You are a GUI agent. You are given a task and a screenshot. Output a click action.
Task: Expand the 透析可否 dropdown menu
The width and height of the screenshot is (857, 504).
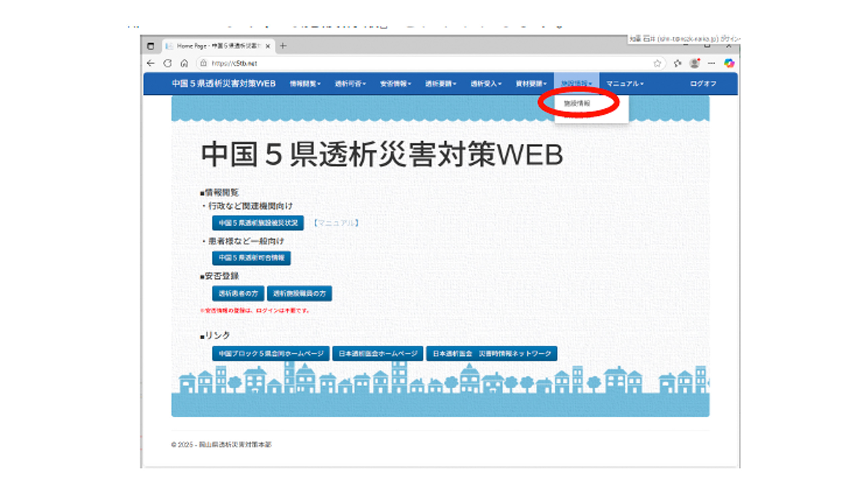click(350, 84)
